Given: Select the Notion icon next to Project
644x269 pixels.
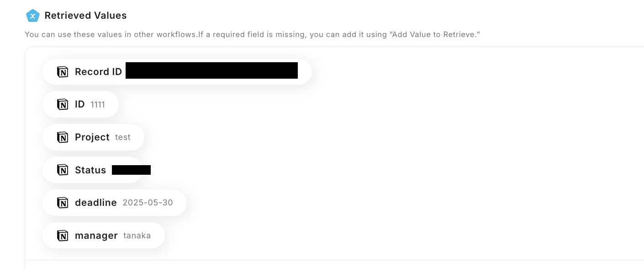Looking at the screenshot, I should 63,137.
